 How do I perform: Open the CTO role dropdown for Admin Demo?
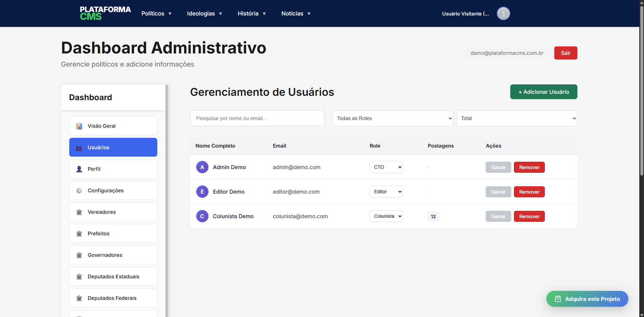tap(386, 167)
